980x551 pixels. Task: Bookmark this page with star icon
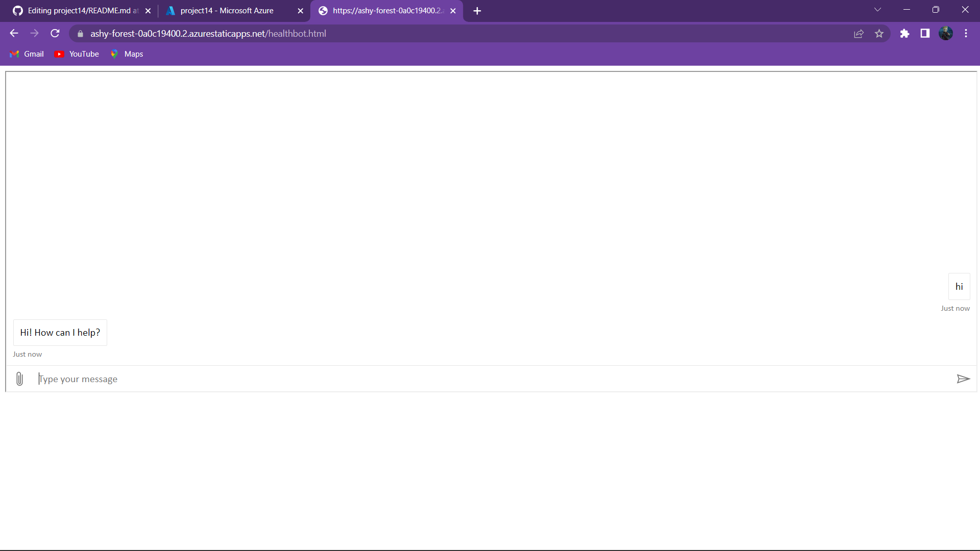pos(879,34)
